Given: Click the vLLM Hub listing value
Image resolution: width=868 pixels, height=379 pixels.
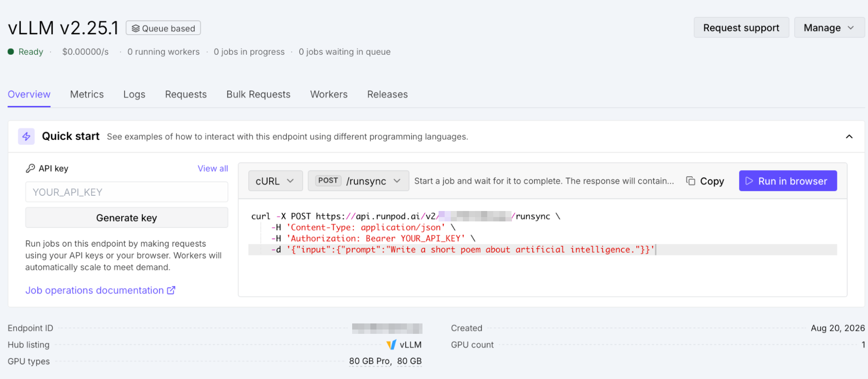Looking at the screenshot, I should click(x=404, y=345).
